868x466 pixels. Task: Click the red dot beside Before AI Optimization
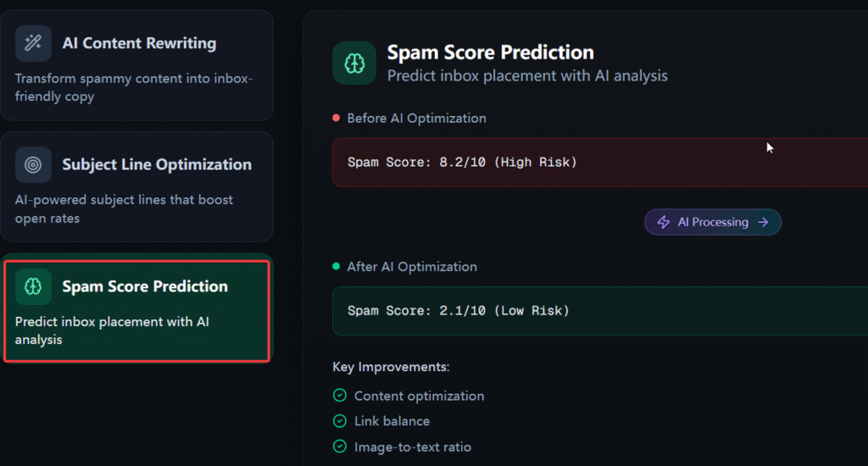[x=337, y=118]
